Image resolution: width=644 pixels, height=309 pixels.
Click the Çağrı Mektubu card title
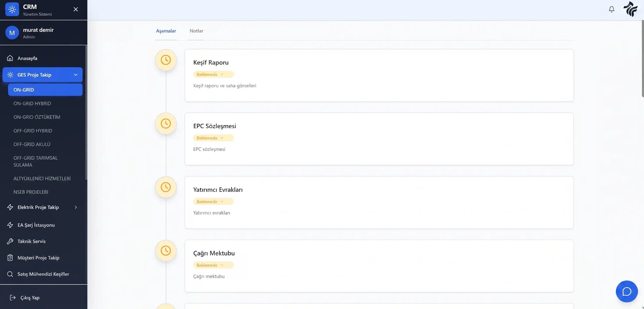point(214,253)
